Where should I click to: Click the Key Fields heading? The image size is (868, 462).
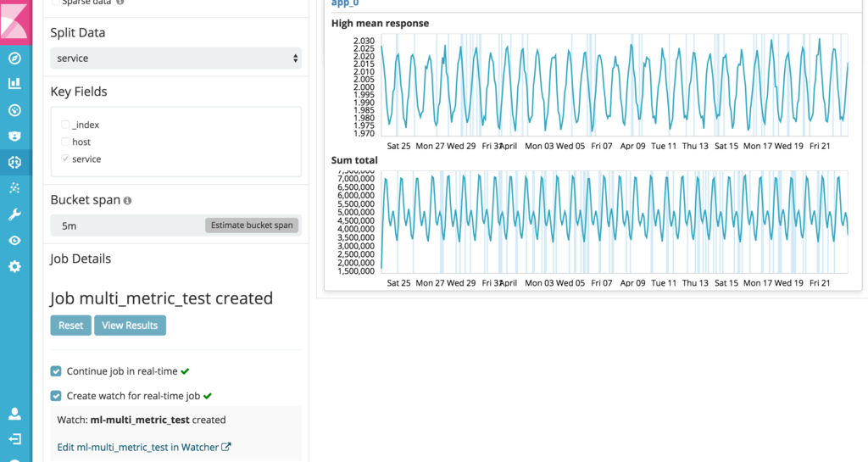click(x=79, y=92)
